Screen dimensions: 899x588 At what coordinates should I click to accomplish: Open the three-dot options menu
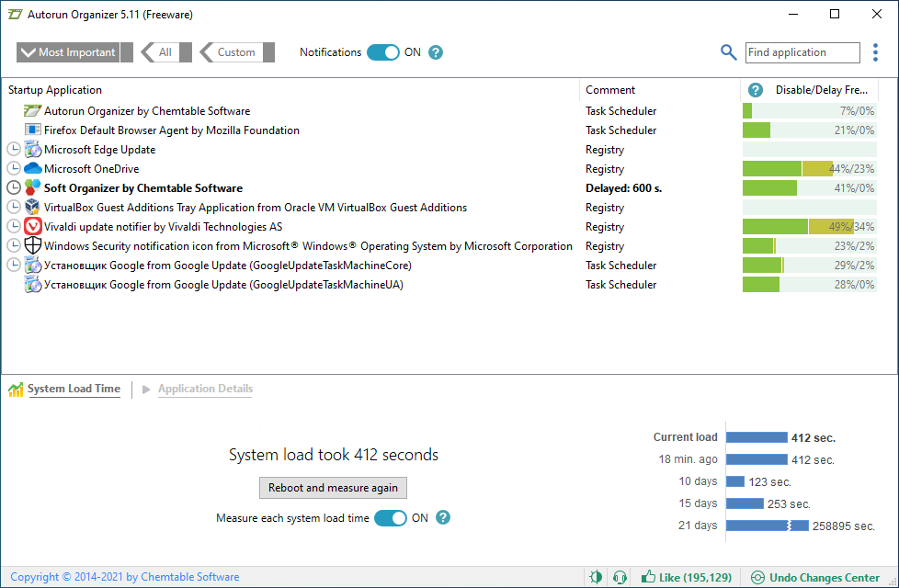pos(875,52)
